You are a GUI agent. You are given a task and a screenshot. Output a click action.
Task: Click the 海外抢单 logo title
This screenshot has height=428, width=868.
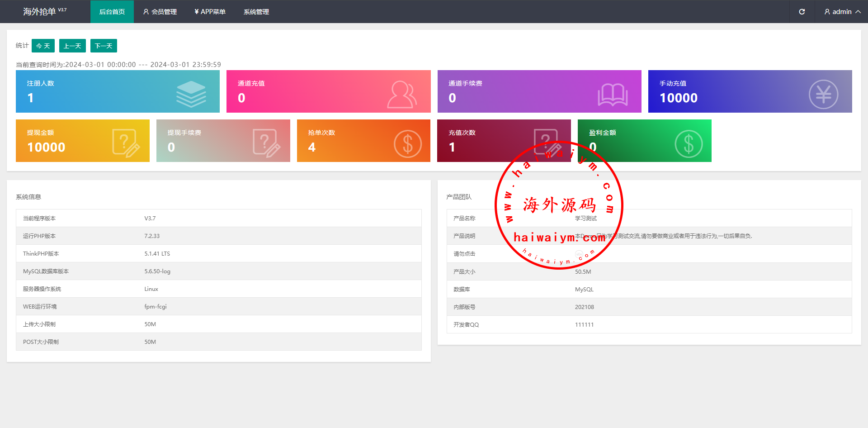coord(40,12)
